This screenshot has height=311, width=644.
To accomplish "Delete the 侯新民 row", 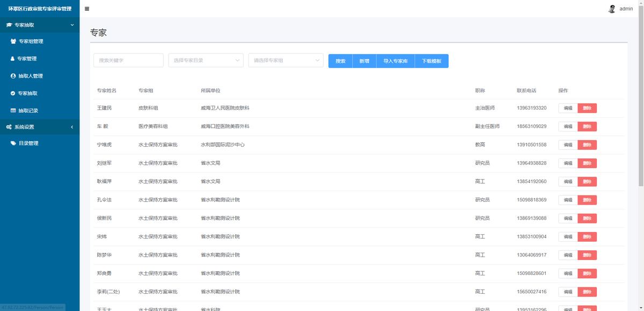I will point(587,218).
